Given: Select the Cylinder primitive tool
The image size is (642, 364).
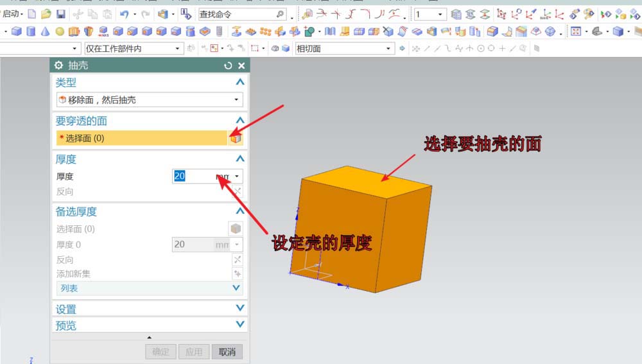Looking at the screenshot, I should 31,31.
